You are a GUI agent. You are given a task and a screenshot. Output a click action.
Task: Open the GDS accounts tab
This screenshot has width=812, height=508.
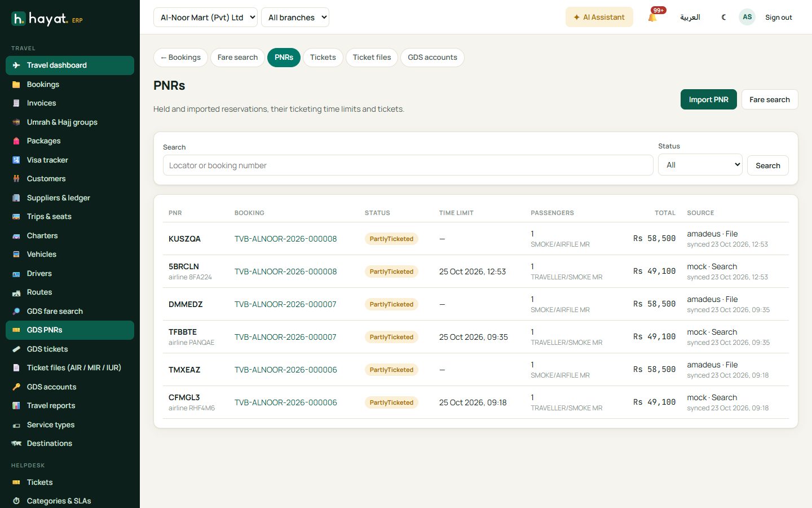click(433, 58)
